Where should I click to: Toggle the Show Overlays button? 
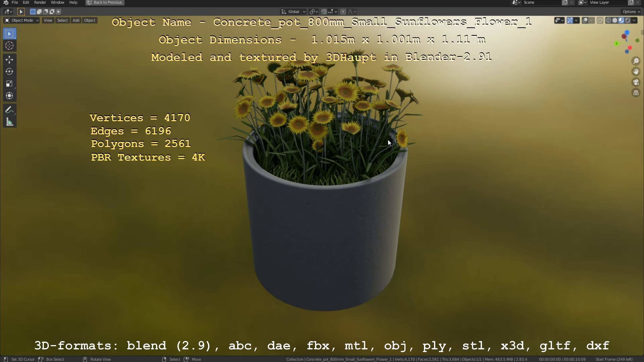point(585,20)
